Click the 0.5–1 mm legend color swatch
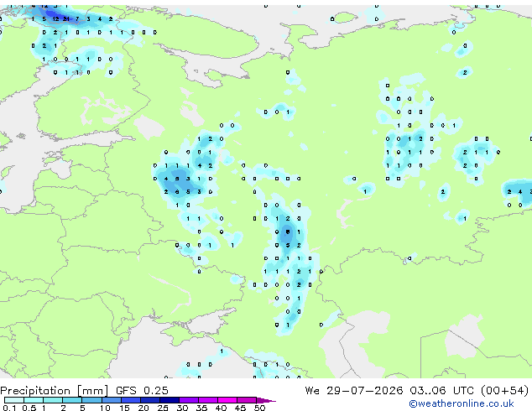Image resolution: width=532 pixels, height=411 pixels. [x=34, y=400]
